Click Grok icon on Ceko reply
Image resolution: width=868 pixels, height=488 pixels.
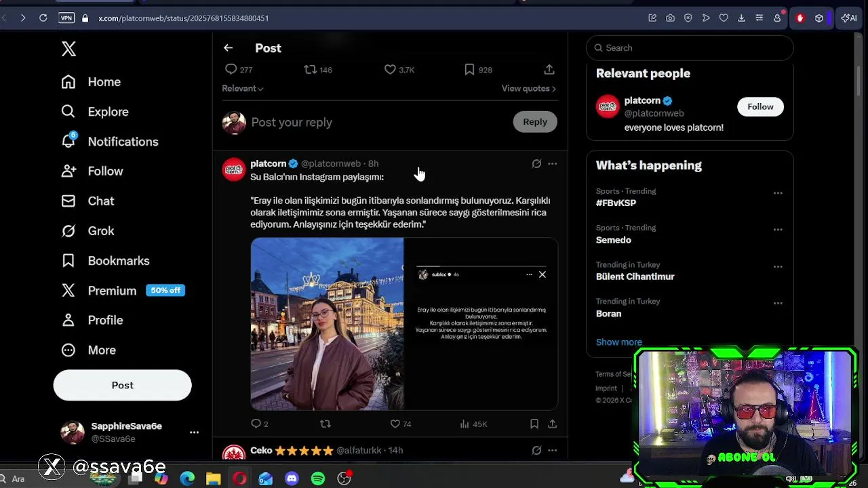coord(536,450)
